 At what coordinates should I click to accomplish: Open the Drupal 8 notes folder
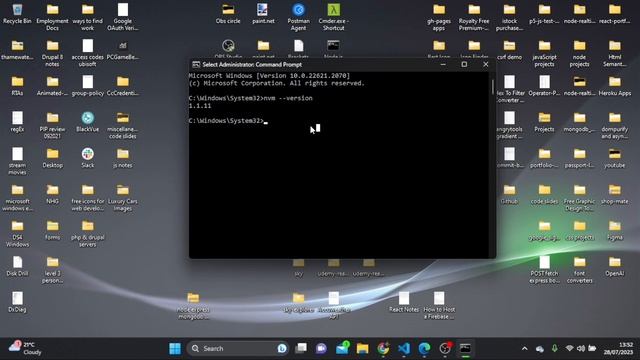52,53
